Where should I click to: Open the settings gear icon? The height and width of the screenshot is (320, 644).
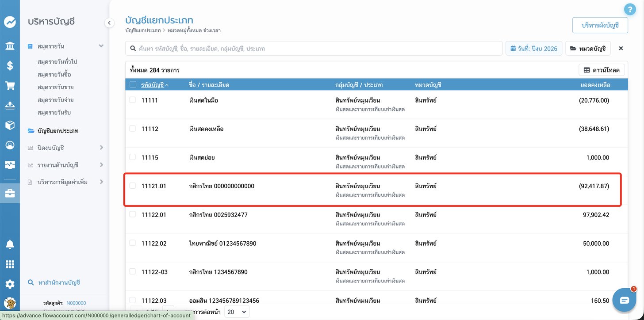[x=10, y=284]
